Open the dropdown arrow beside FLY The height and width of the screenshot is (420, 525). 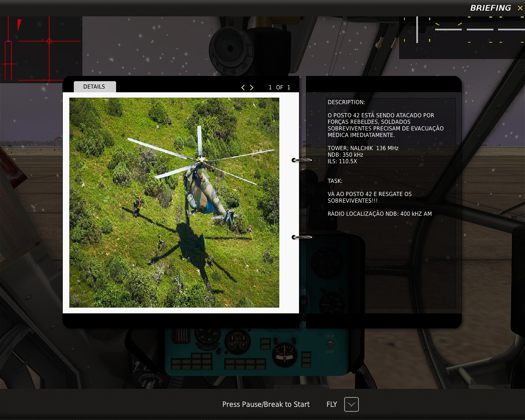tap(351, 404)
